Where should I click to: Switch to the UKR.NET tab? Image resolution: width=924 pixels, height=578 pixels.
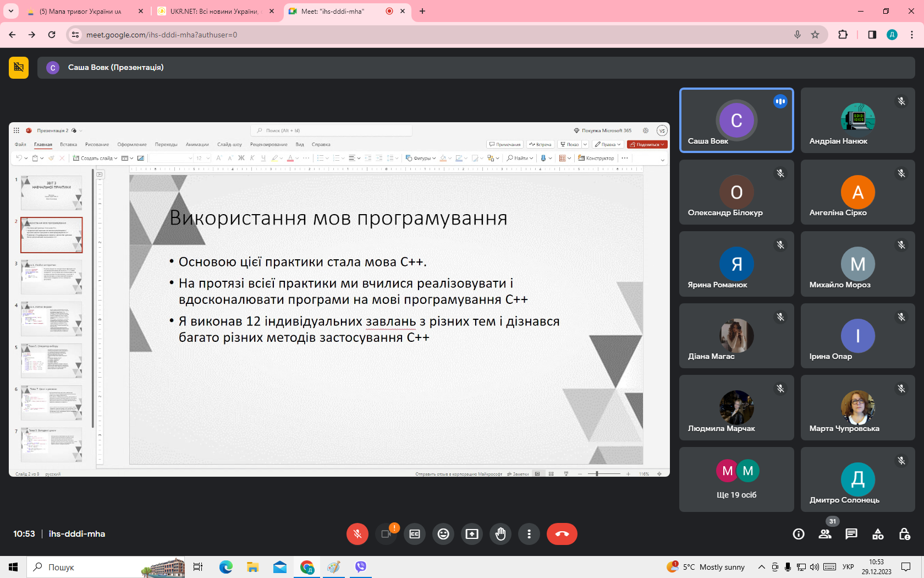[x=213, y=11]
